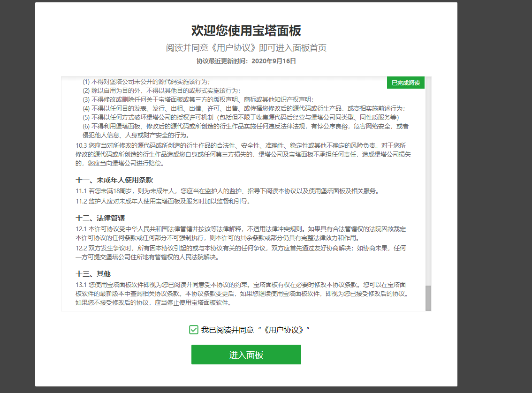Image resolution: width=532 pixels, height=393 pixels.
Task: Click clause 10.3 starting 您应当对所修改的源代码
Action: (x=243, y=154)
